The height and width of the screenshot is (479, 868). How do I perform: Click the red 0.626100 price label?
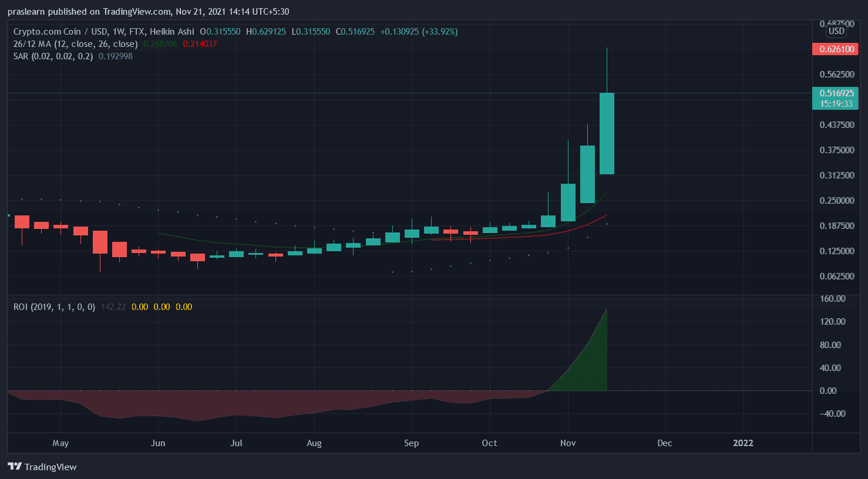(x=835, y=49)
